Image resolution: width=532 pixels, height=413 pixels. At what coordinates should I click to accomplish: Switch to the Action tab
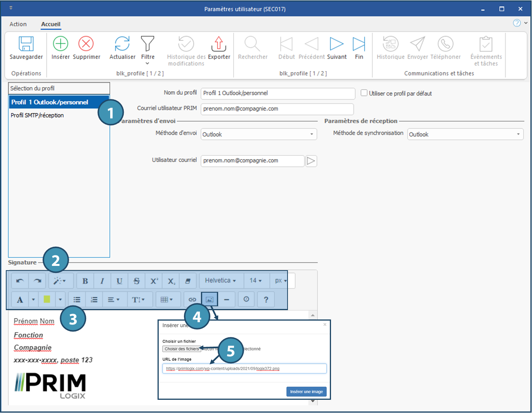pyautogui.click(x=18, y=24)
